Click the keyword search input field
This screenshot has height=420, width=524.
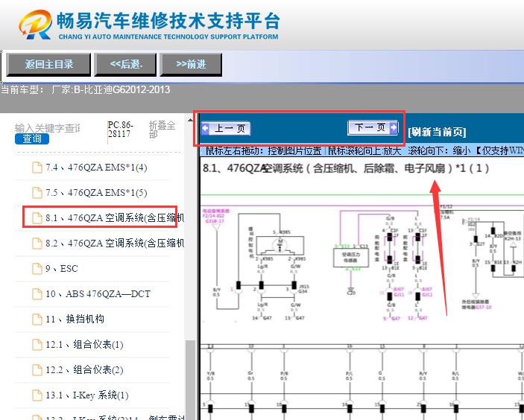[x=48, y=128]
